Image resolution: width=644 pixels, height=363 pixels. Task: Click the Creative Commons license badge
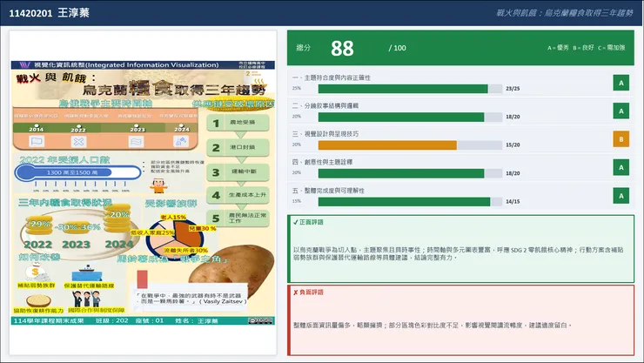[260, 320]
